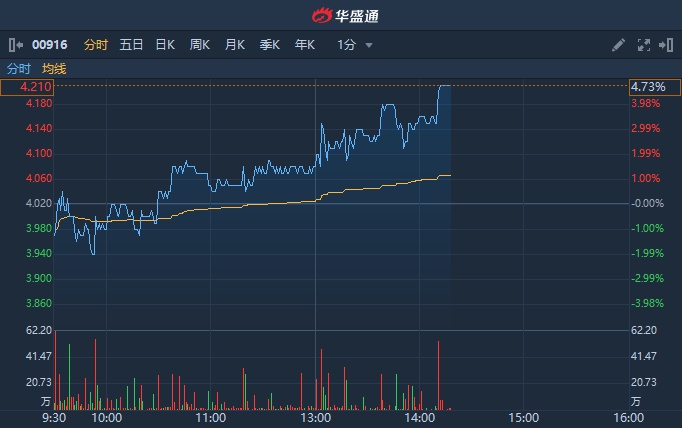The width and height of the screenshot is (682, 428).
Task: Collapse the left side panel icon
Action: (14, 45)
